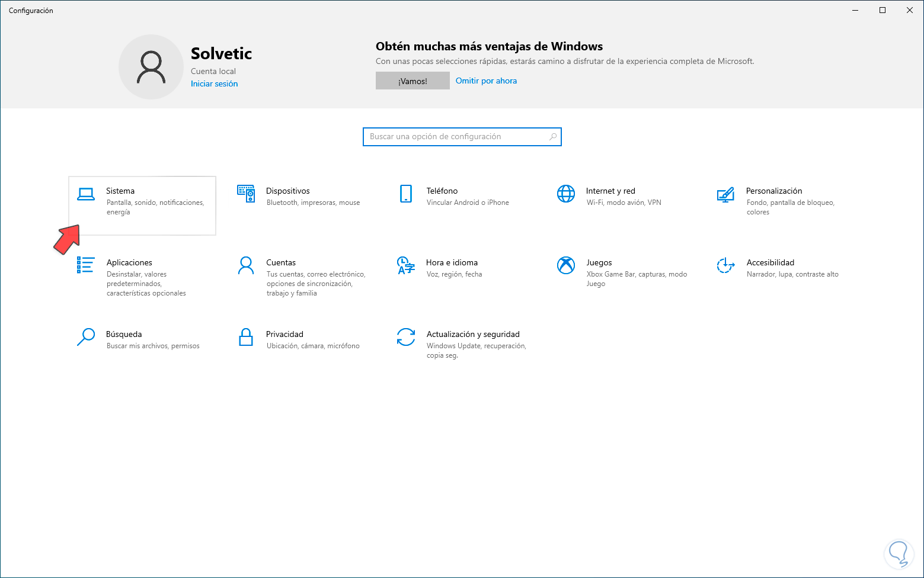This screenshot has width=924, height=578.
Task: Select the Privacidad padlock icon
Action: click(245, 337)
